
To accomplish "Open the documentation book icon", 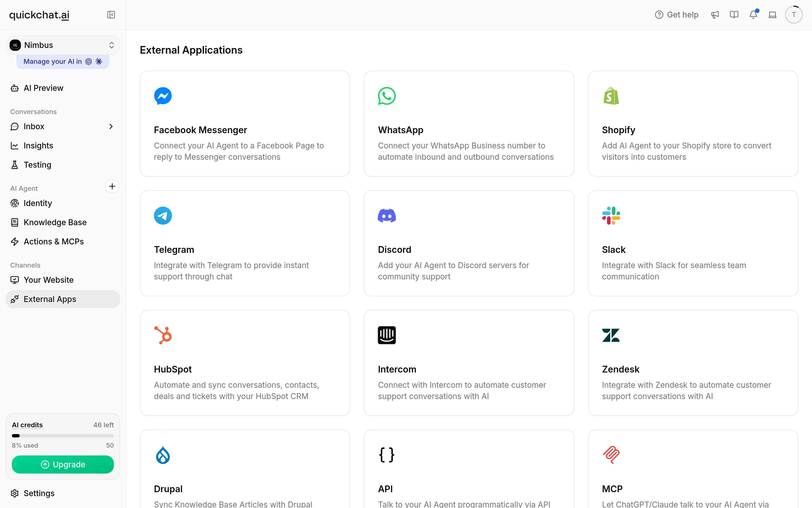I will point(734,15).
